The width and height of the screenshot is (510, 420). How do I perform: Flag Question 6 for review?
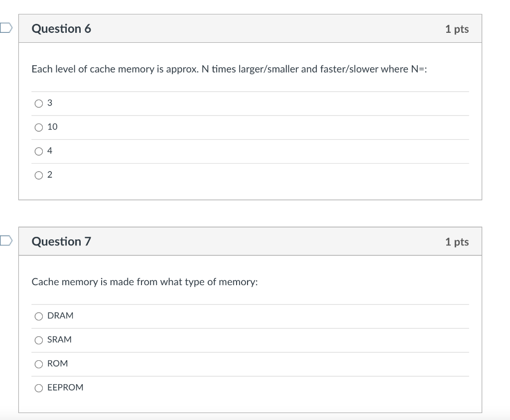[5, 28]
